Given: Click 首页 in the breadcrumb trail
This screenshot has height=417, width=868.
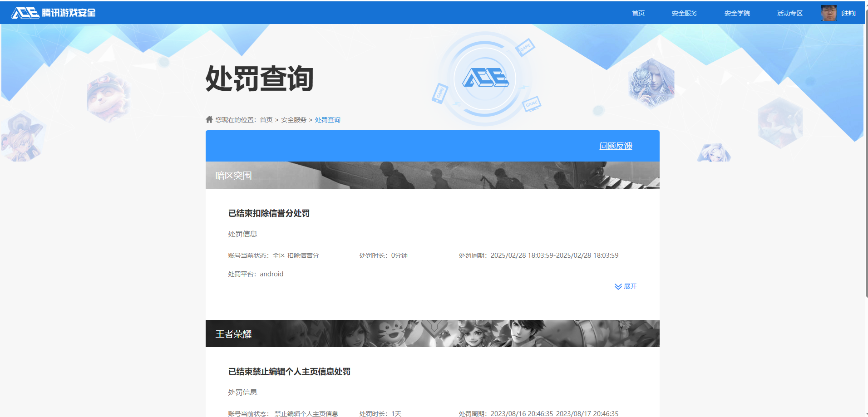Looking at the screenshot, I should click(266, 119).
